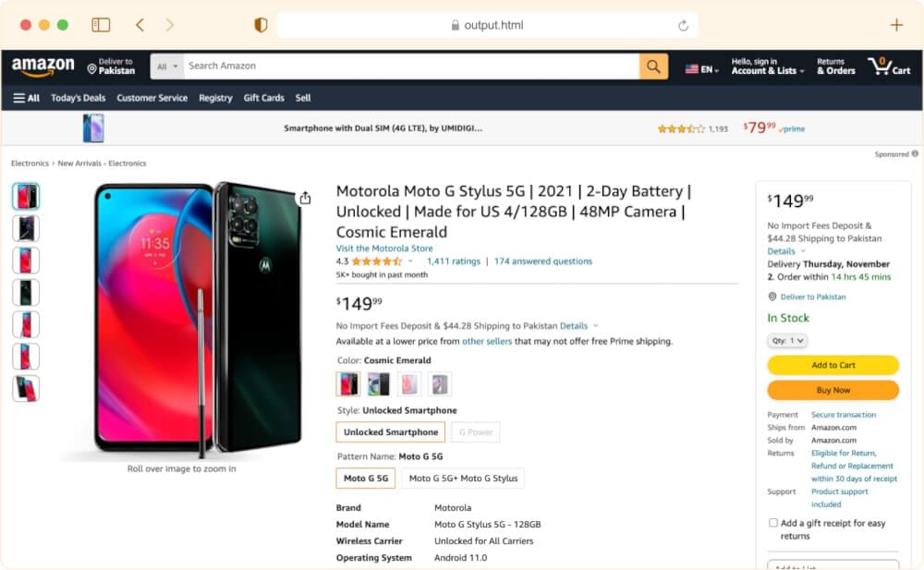Open the shopping cart icon
Image resolution: width=924 pixels, height=570 pixels.
887,66
